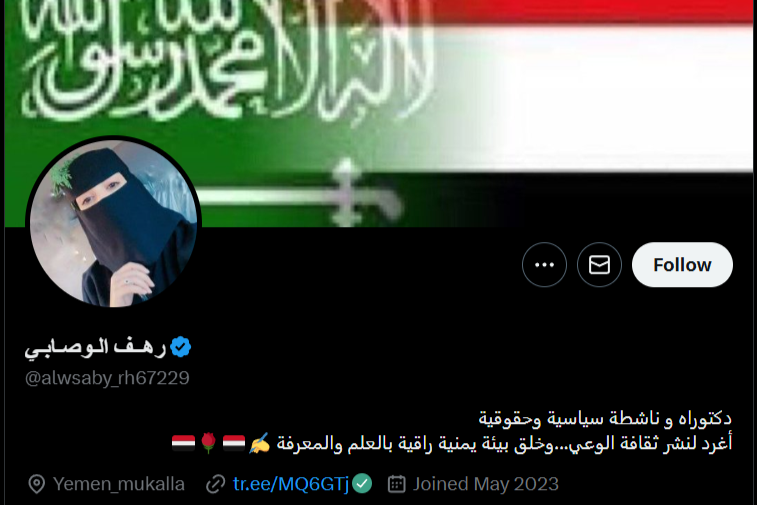Open the tr.ee/MQ6GTj link
Viewport: 757px width, 505px height.
pyautogui.click(x=291, y=484)
